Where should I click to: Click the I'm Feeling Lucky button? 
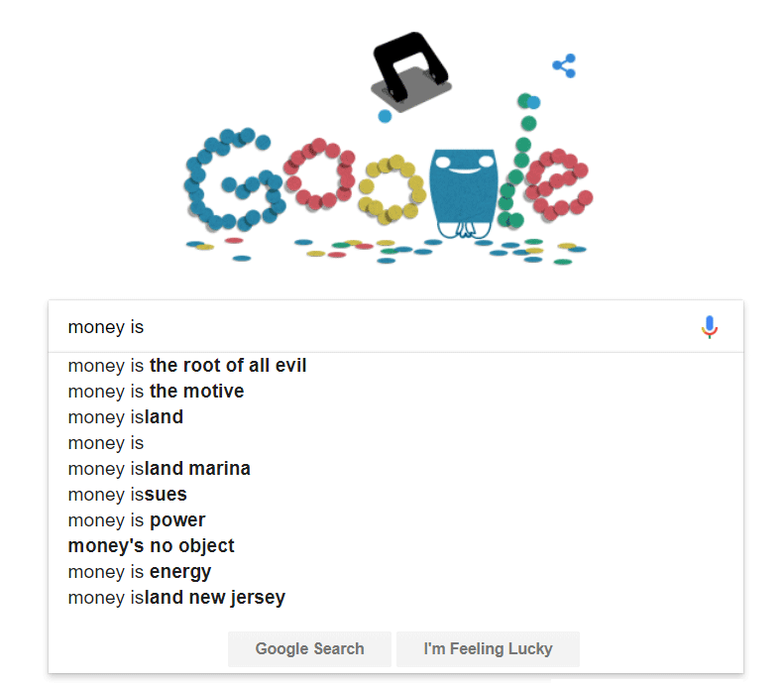tap(488, 649)
